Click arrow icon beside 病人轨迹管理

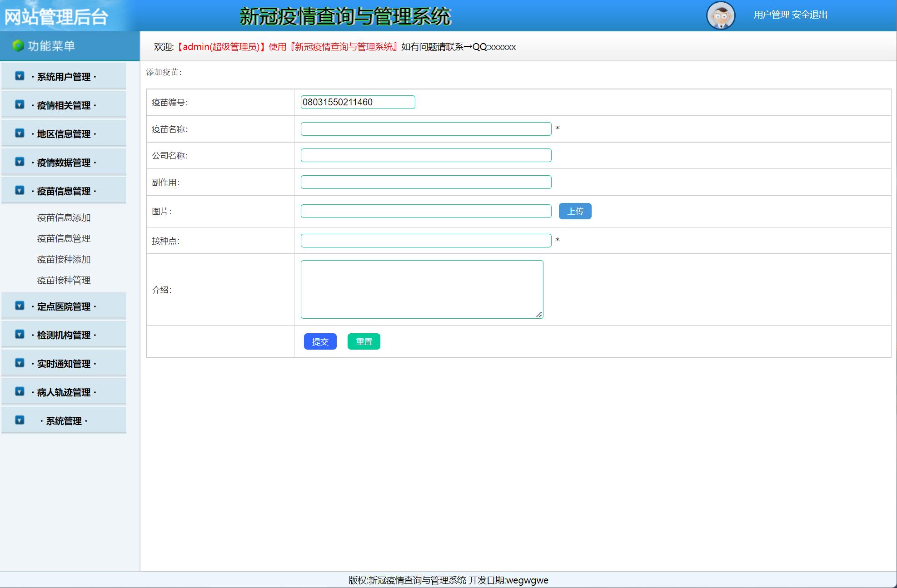click(x=20, y=391)
